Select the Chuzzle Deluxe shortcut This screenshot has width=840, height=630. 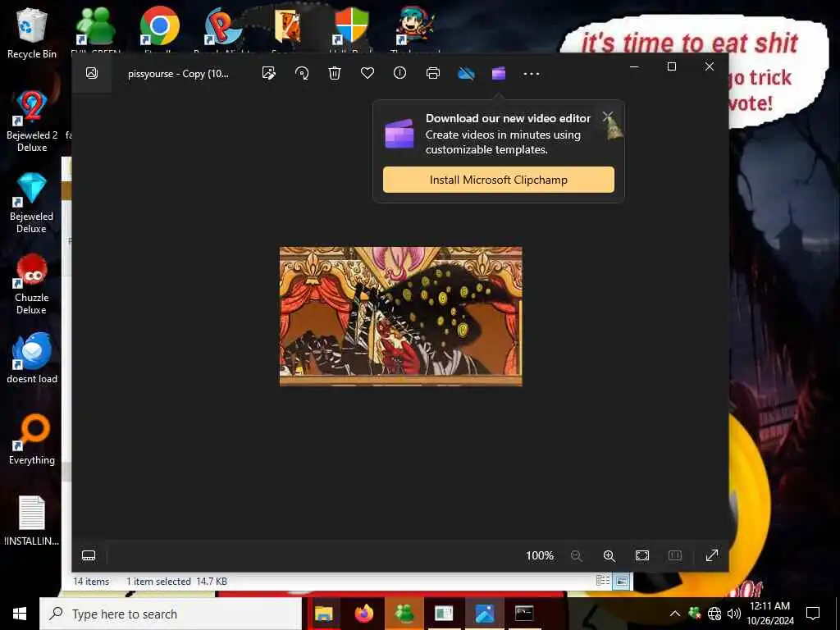[x=32, y=284]
